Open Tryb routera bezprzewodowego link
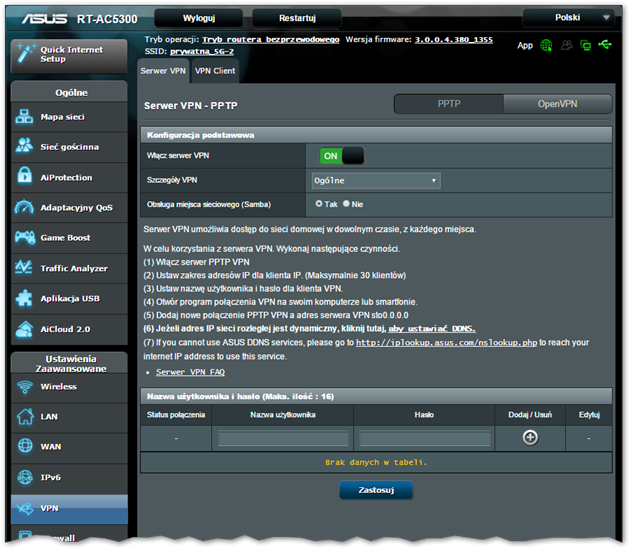 click(x=270, y=40)
